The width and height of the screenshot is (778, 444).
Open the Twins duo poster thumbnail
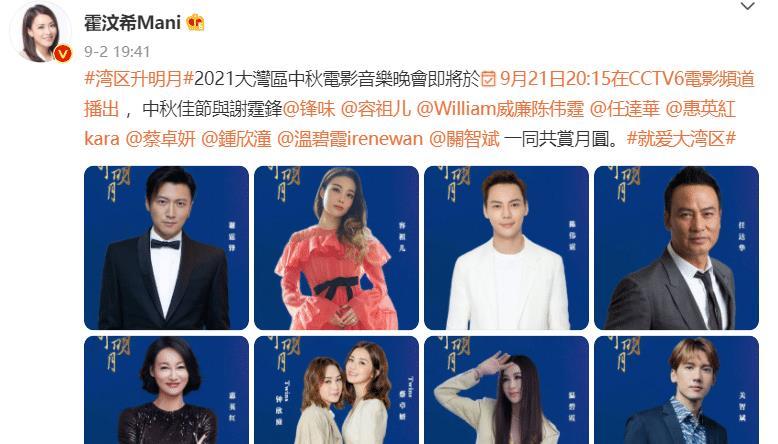tap(336, 390)
